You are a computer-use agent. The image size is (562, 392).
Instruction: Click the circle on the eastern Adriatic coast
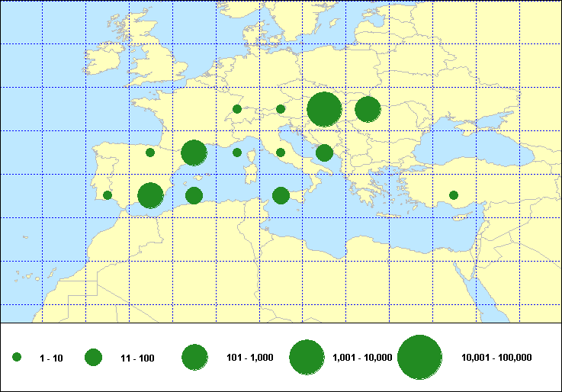coord(324,153)
